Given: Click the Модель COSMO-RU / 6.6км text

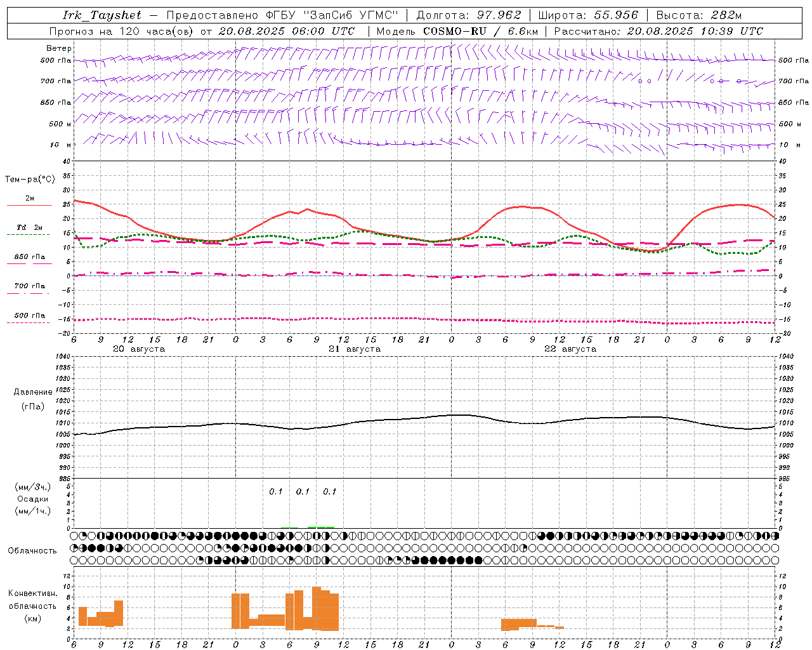Looking at the screenshot, I should (x=457, y=31).
